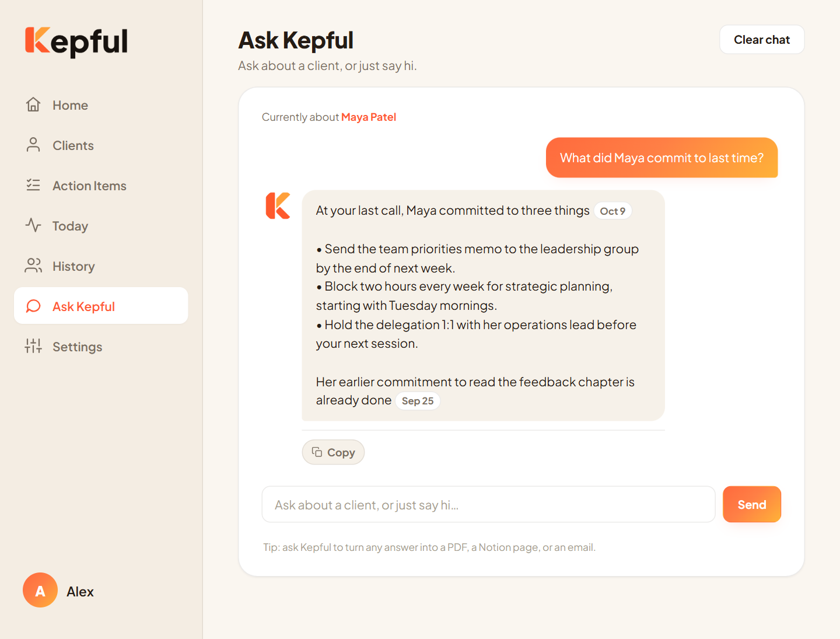Click the Kepful logo in the sidebar
The height and width of the screenshot is (639, 840).
pos(76,41)
